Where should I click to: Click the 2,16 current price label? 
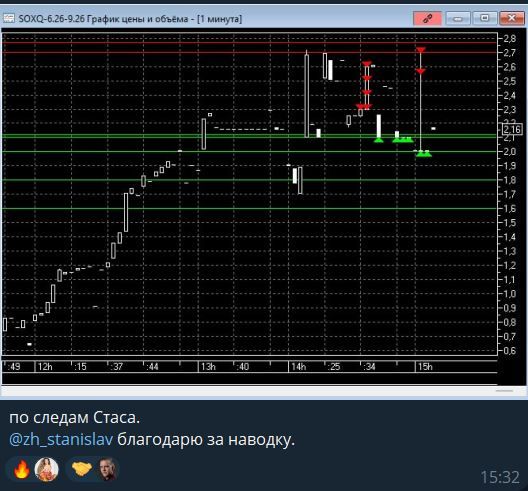pyautogui.click(x=512, y=129)
